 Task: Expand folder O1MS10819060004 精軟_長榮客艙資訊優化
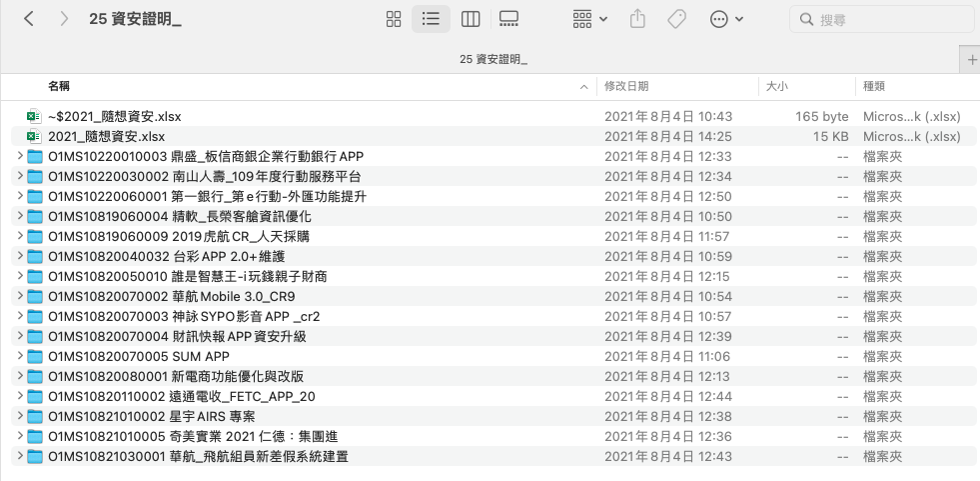[19, 216]
